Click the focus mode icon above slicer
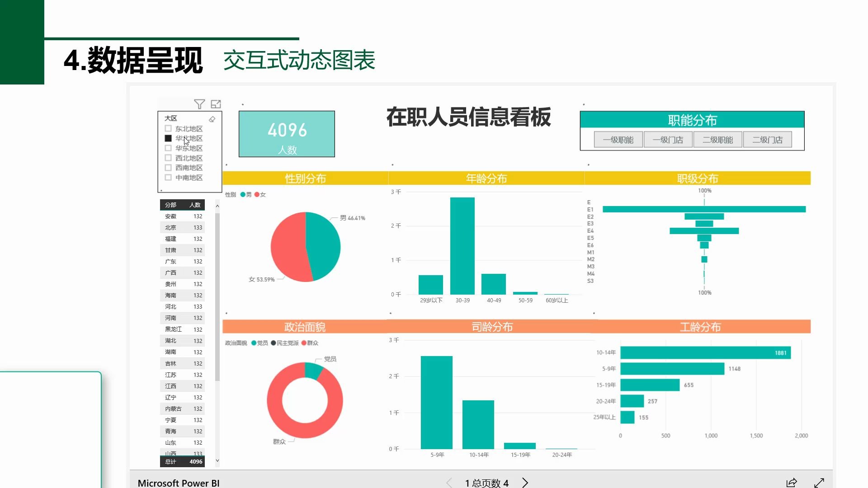868x488 pixels. point(216,104)
